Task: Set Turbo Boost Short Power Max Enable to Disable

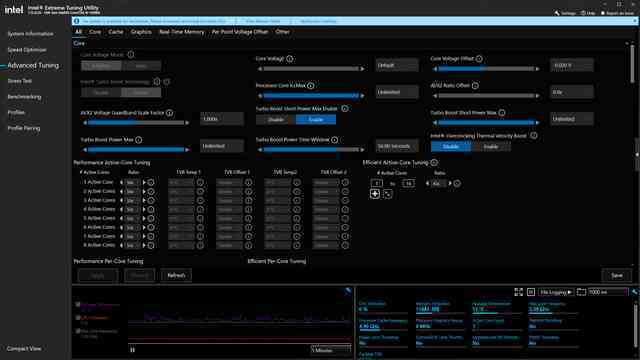Action: pos(276,120)
